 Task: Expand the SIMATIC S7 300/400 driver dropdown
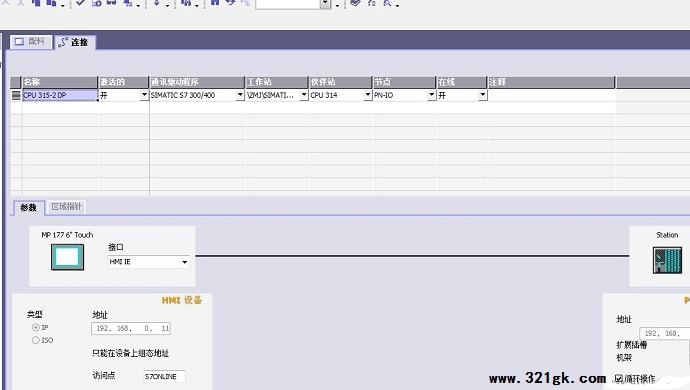240,95
